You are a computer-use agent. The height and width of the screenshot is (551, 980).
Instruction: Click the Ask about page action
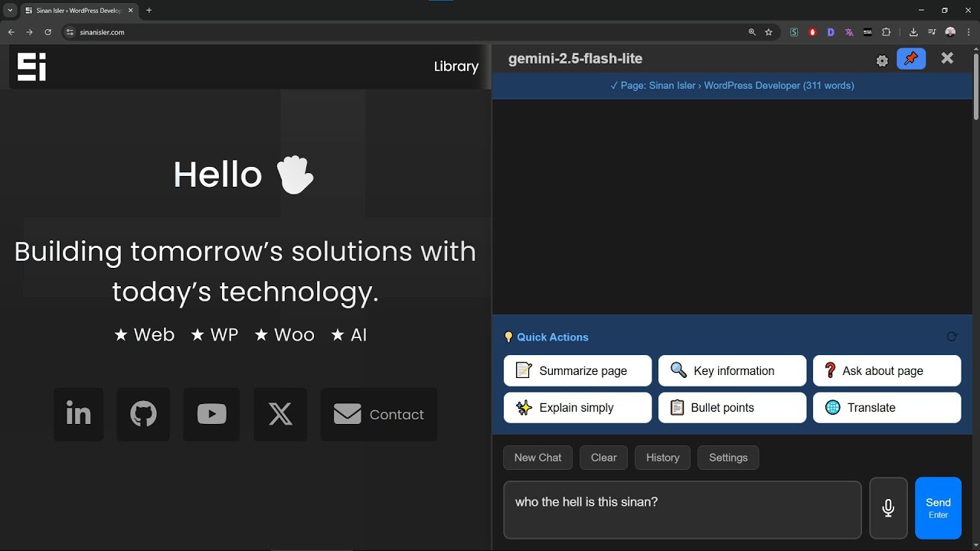pos(887,370)
